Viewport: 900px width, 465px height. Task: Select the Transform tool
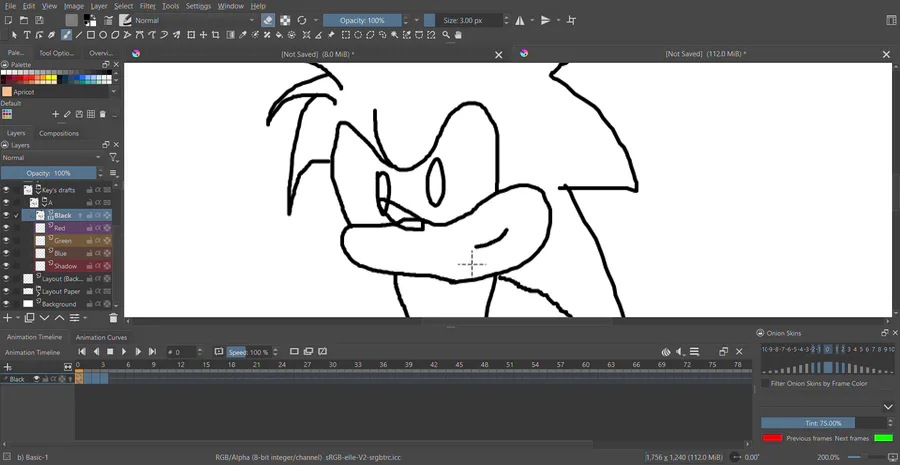[191, 35]
